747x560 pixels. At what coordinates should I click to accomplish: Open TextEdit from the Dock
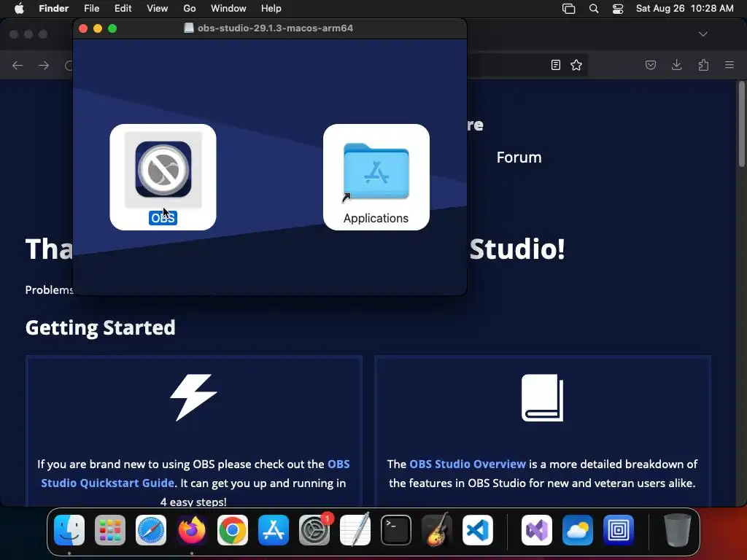click(355, 530)
